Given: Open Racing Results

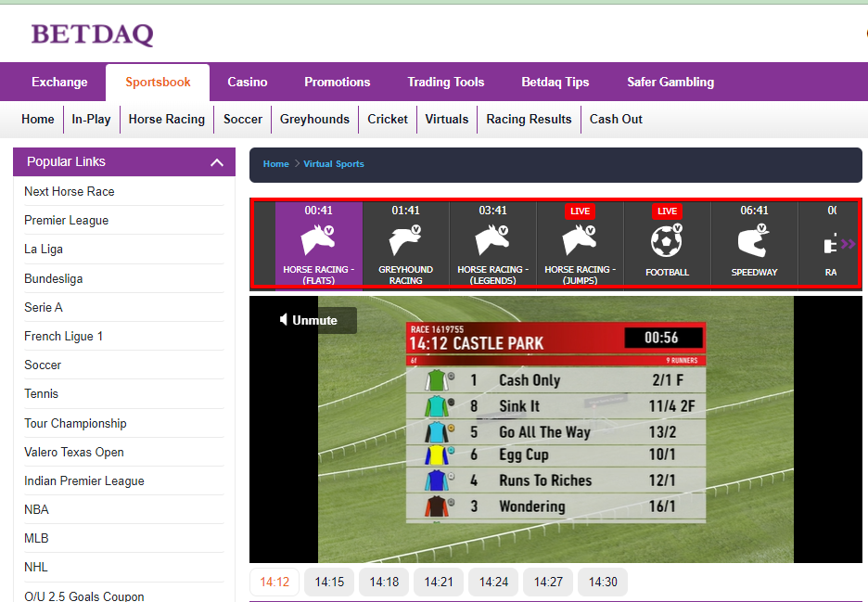Looking at the screenshot, I should coord(529,119).
